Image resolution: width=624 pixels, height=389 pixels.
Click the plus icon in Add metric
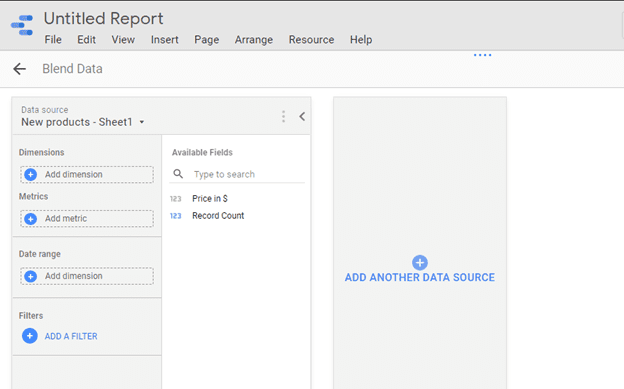pos(31,219)
